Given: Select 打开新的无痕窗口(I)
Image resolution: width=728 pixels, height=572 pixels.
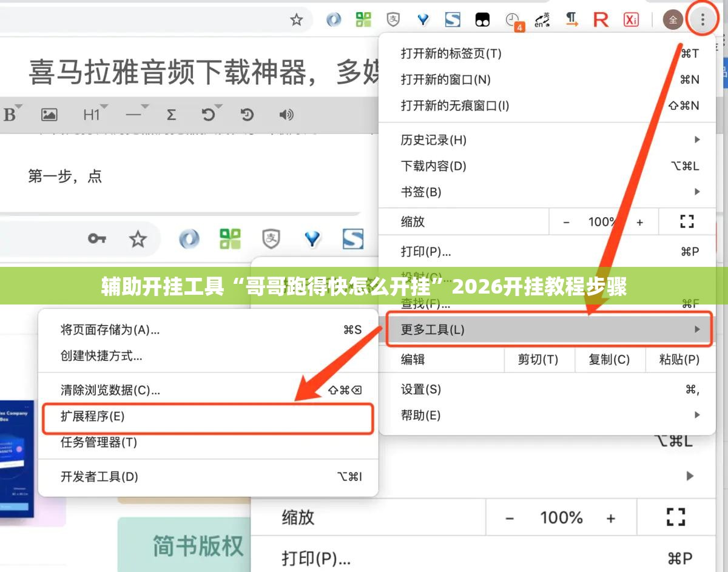Looking at the screenshot, I should 547,106.
